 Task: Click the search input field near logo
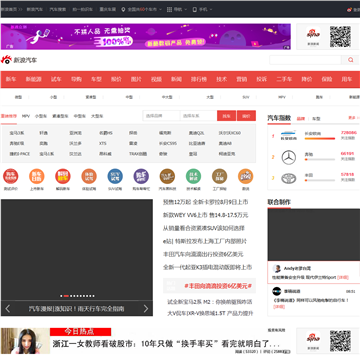coord(305,60)
